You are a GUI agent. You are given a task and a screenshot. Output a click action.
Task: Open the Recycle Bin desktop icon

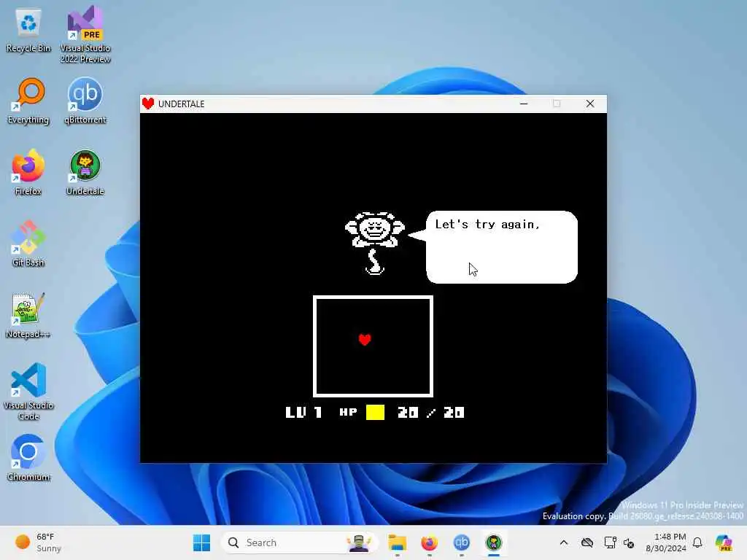[28, 29]
